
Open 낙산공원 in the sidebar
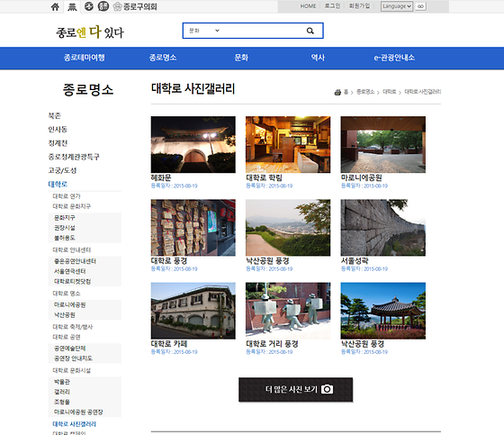(65, 315)
